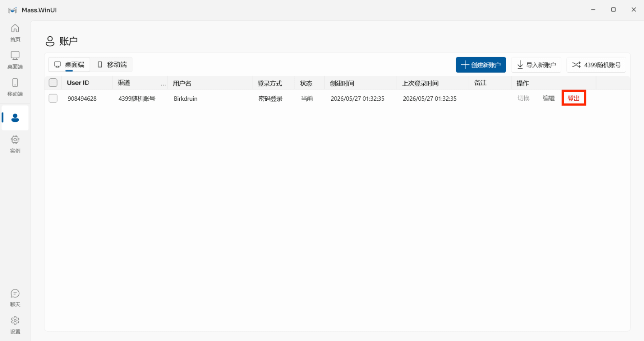Viewport: 644px width, 341px height.
Task: Sort by the 创建时间 column header
Action: (342, 83)
